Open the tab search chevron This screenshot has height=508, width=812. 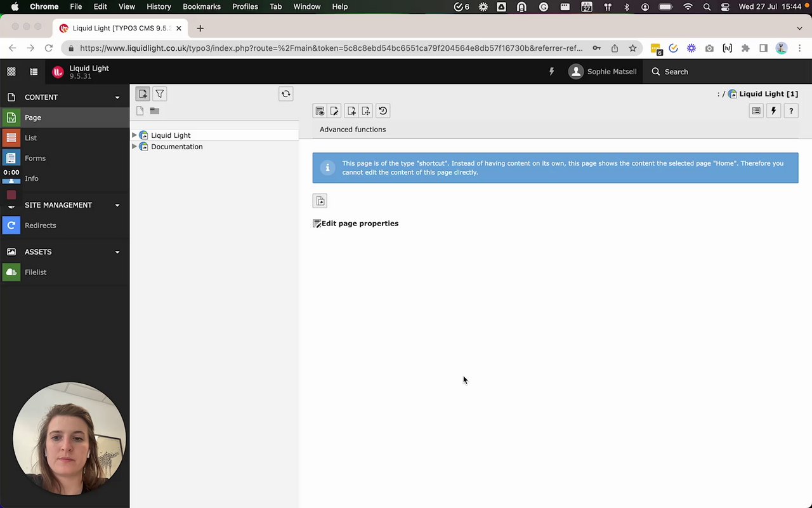799,29
